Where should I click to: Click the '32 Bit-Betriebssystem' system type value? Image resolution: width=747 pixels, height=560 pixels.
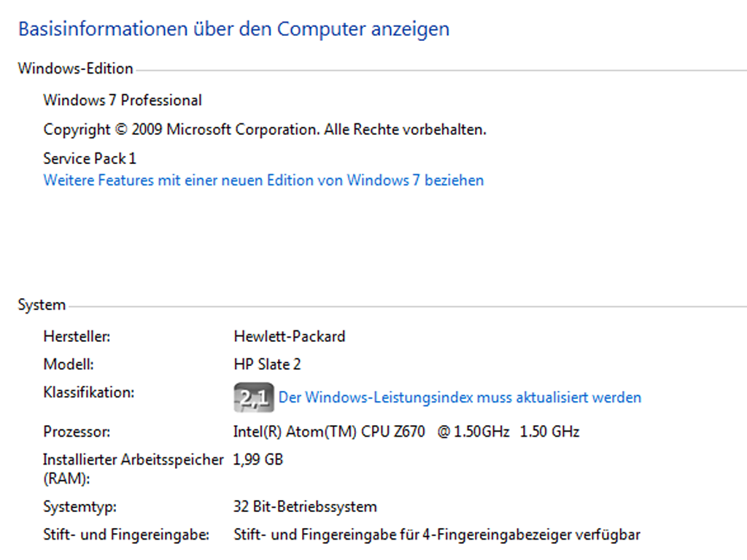(305, 507)
